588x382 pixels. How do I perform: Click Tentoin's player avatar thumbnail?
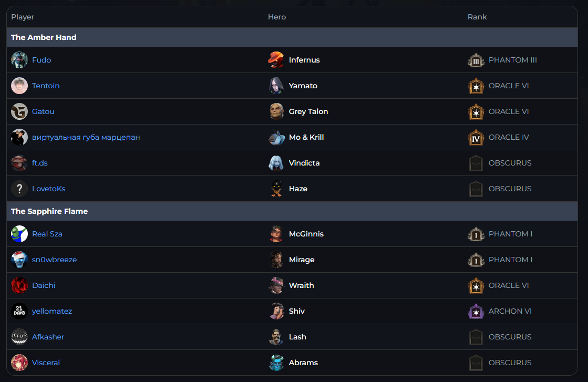(x=19, y=86)
